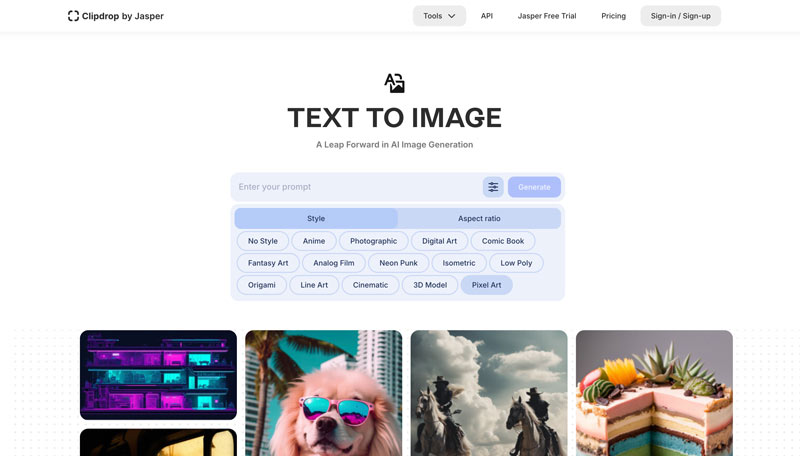Open the neon pixel building thumbnail
Viewport: 800px width, 456px height.
pyautogui.click(x=158, y=375)
